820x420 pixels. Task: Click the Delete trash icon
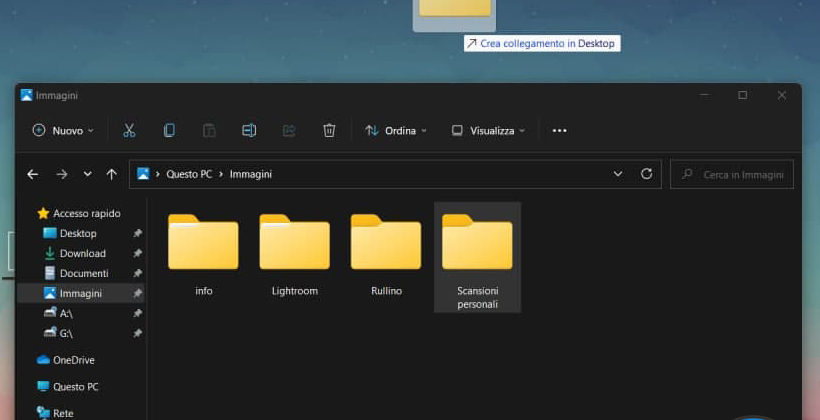point(329,130)
